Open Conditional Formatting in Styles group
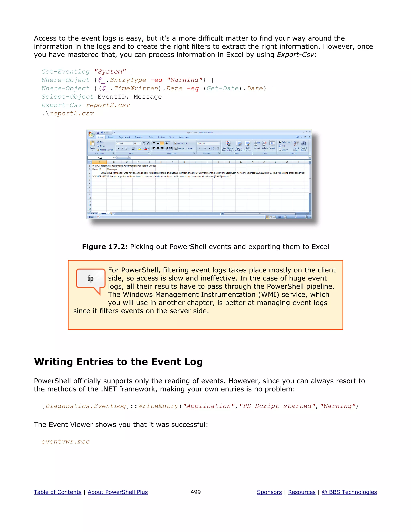Viewport: 411px width, 532px height. pos(228,146)
